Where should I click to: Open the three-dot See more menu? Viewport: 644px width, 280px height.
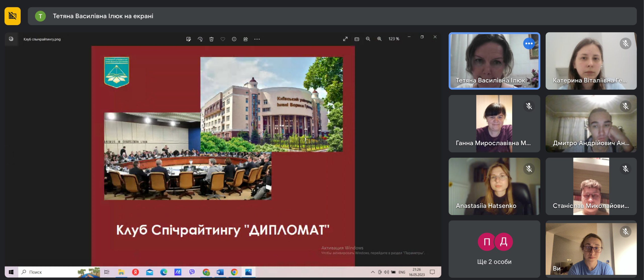coord(257,39)
